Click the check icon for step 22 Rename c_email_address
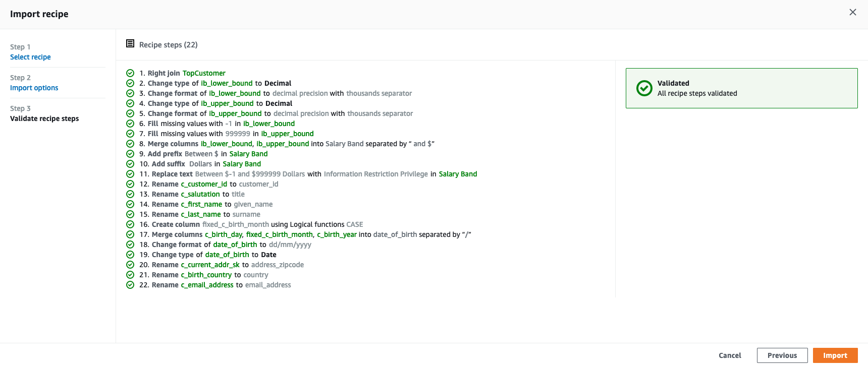 point(130,285)
